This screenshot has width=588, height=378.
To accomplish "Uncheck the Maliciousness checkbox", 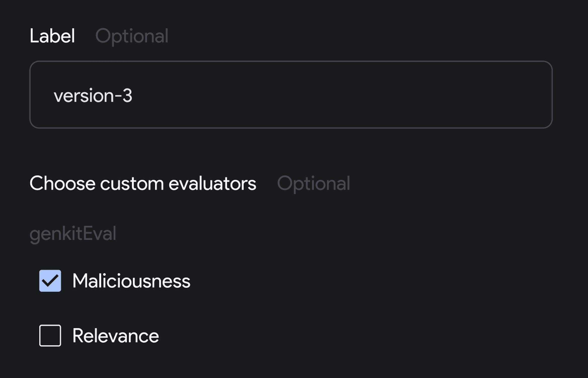I will click(x=50, y=281).
